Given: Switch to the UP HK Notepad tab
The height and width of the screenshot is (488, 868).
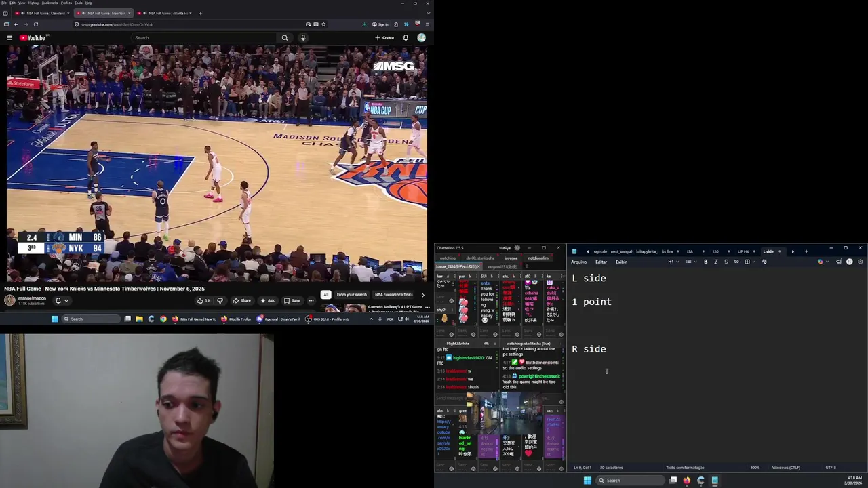Looking at the screenshot, I should tap(743, 251).
